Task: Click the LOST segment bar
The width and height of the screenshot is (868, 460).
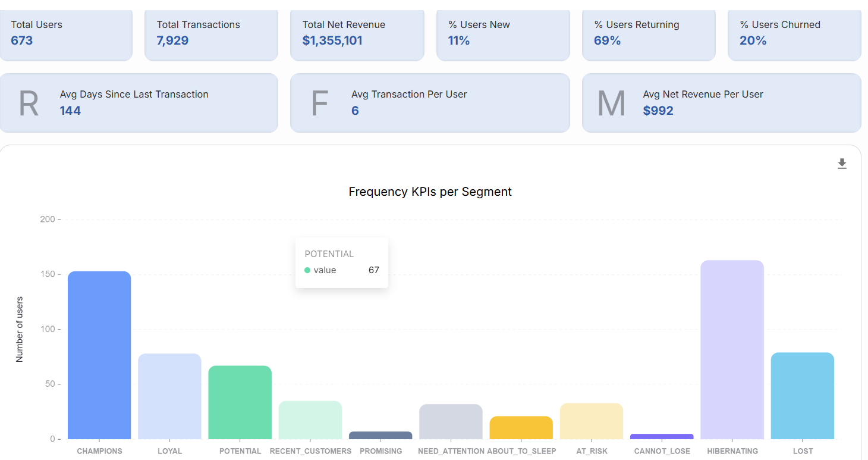Action: 802,396
